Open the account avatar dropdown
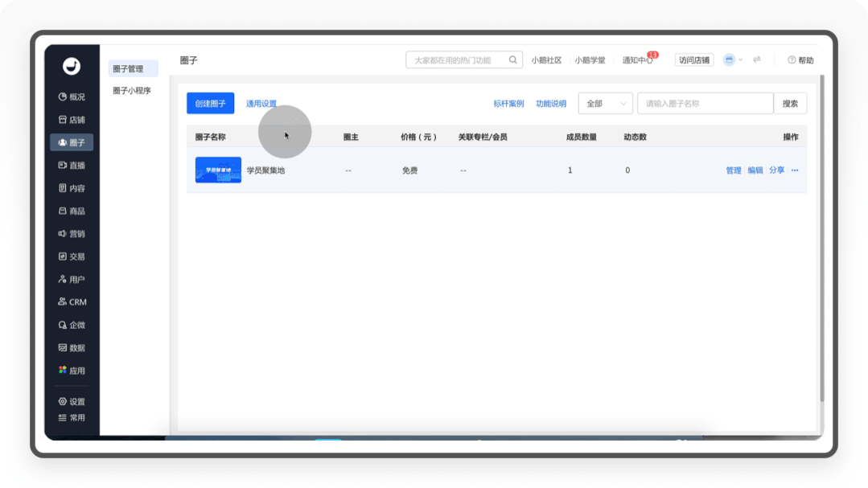868x488 pixels. click(733, 59)
